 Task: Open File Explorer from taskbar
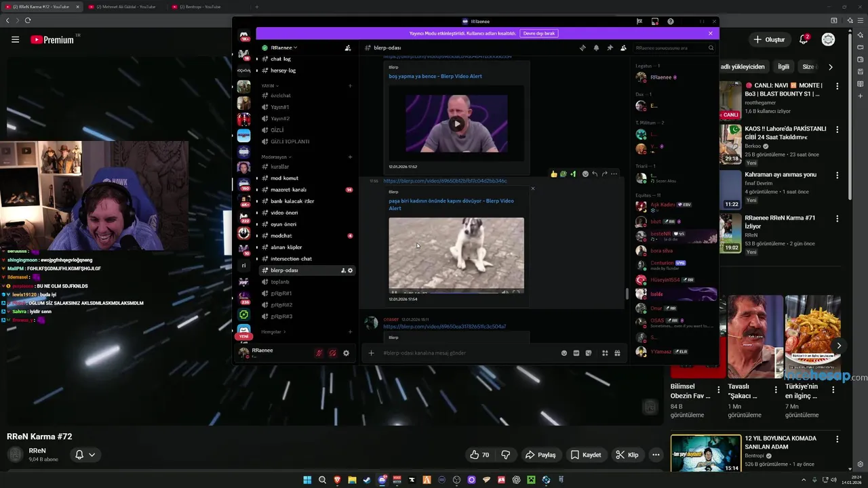tap(352, 480)
